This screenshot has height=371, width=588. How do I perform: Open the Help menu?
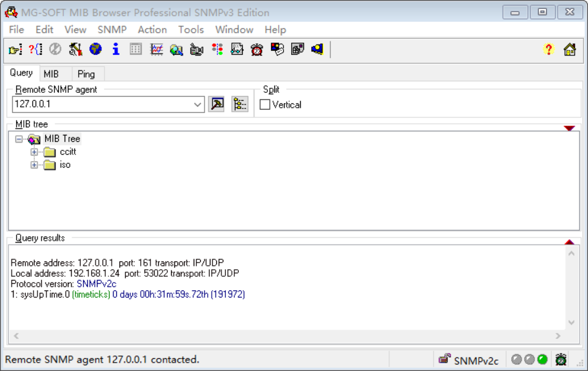coord(275,30)
